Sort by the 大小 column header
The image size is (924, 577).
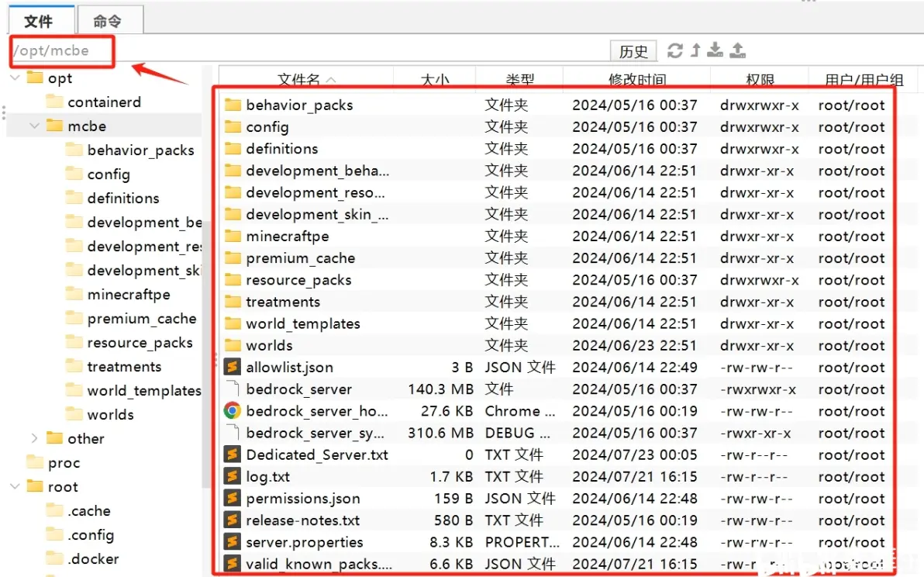tap(434, 80)
